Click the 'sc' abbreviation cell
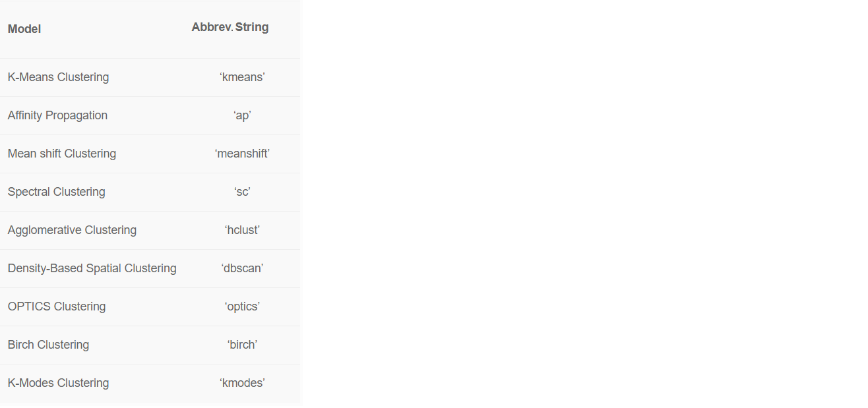The height and width of the screenshot is (408, 868). tap(242, 192)
